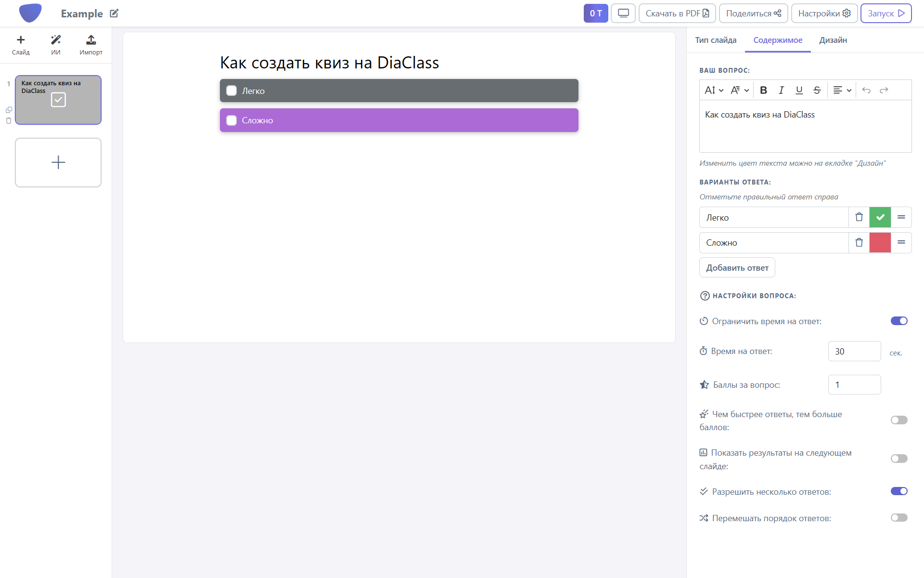Click the 0 T counter button

[x=596, y=13]
